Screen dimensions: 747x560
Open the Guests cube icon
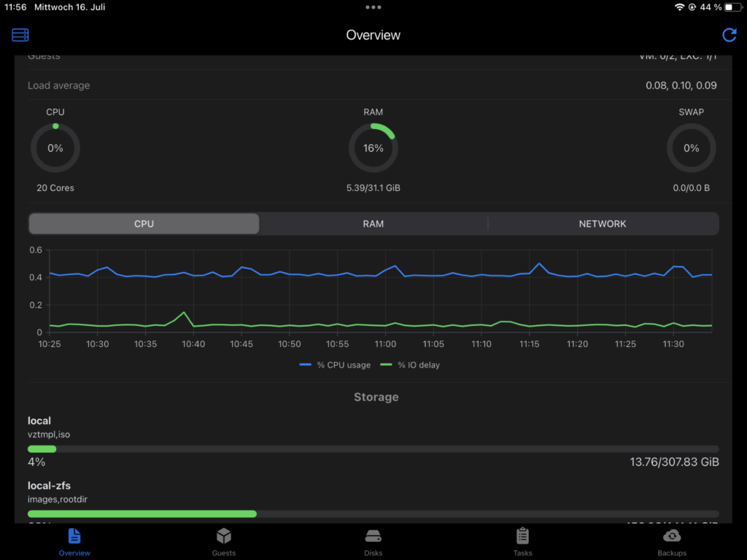click(223, 536)
